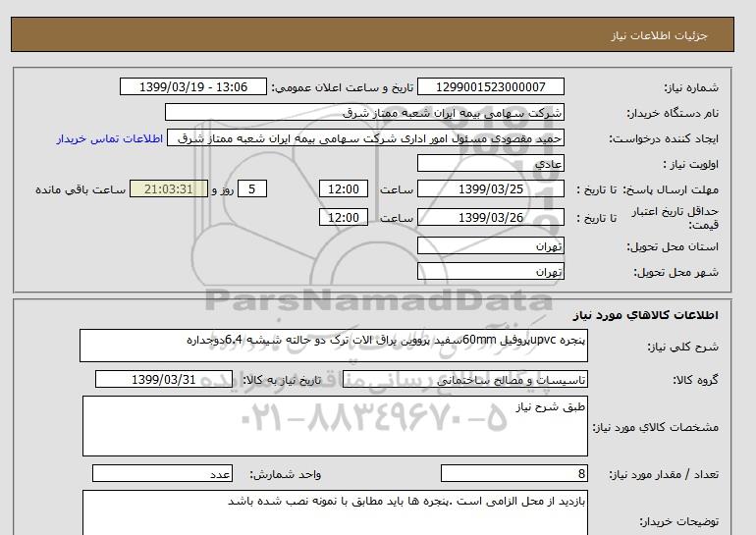Select the label اولویت نیاز

point(691,164)
